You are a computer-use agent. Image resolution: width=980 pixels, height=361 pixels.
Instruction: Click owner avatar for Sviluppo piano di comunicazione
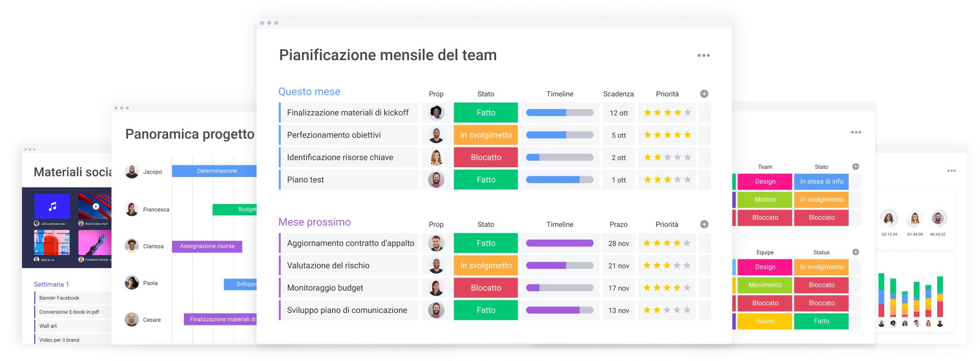coord(436,310)
